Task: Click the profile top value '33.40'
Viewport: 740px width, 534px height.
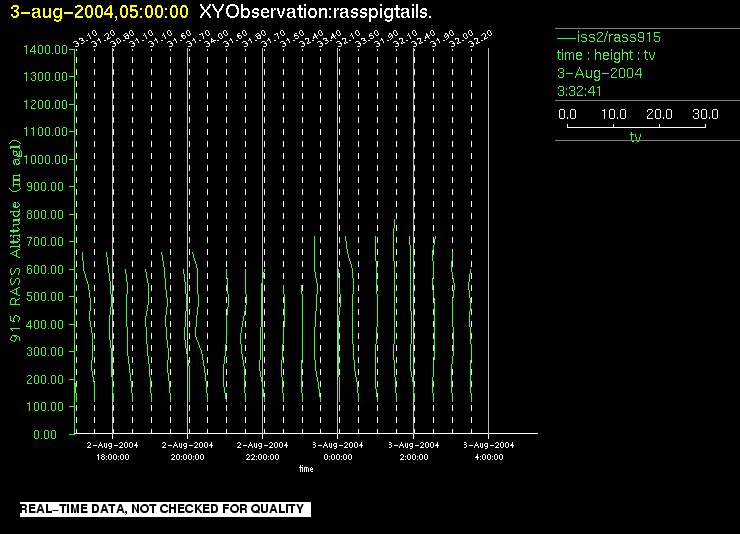Action: (329, 40)
